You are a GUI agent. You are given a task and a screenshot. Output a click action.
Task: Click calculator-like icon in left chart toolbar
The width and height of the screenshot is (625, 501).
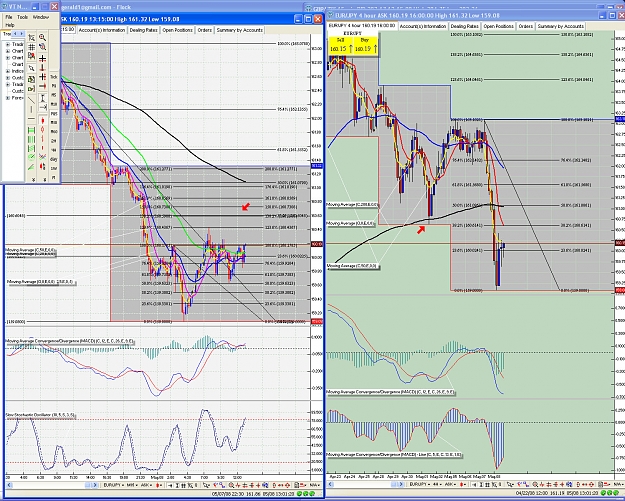pyautogui.click(x=296, y=485)
